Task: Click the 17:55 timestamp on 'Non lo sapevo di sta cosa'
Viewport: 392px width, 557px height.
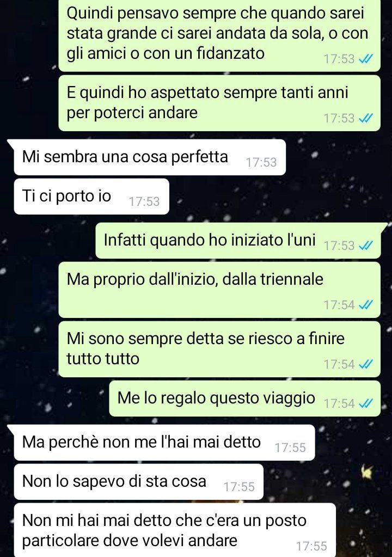Action: 239,487
